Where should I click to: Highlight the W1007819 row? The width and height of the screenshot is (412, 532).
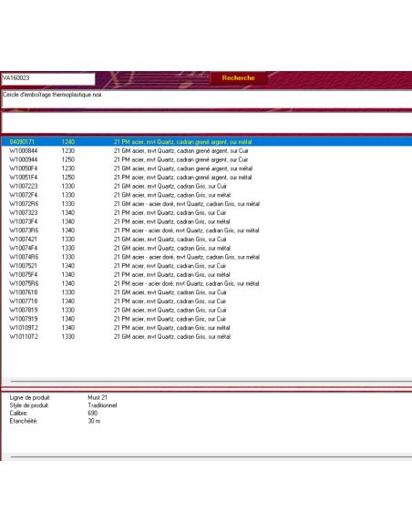[x=207, y=310]
